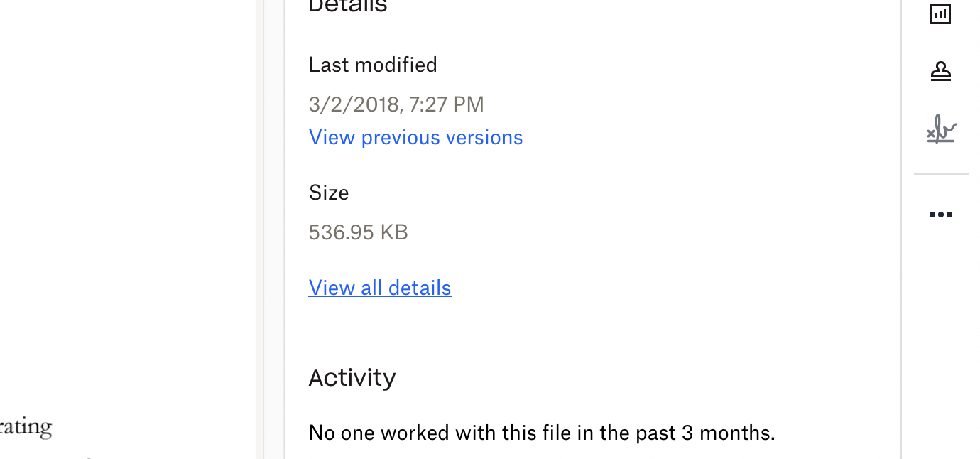Click the Last modified label
This screenshot has height=459, width=980.
373,65
